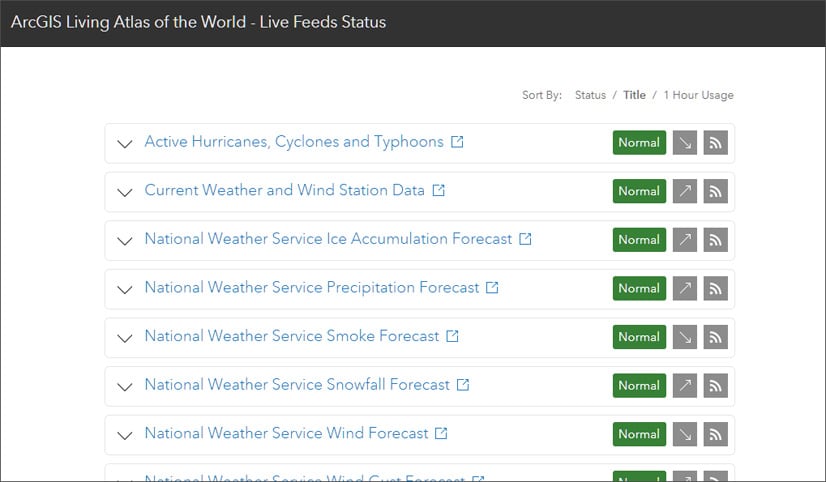Click the usage trend arrow for Active Hurricanes
Image resolution: width=826 pixels, height=482 pixels.
685,143
